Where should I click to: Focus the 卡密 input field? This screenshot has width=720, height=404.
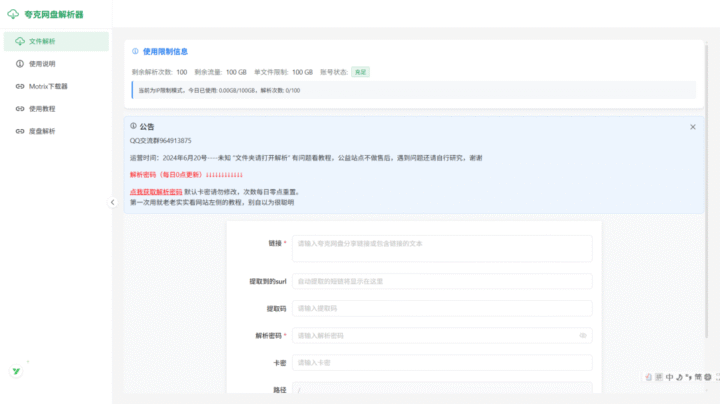coord(442,363)
